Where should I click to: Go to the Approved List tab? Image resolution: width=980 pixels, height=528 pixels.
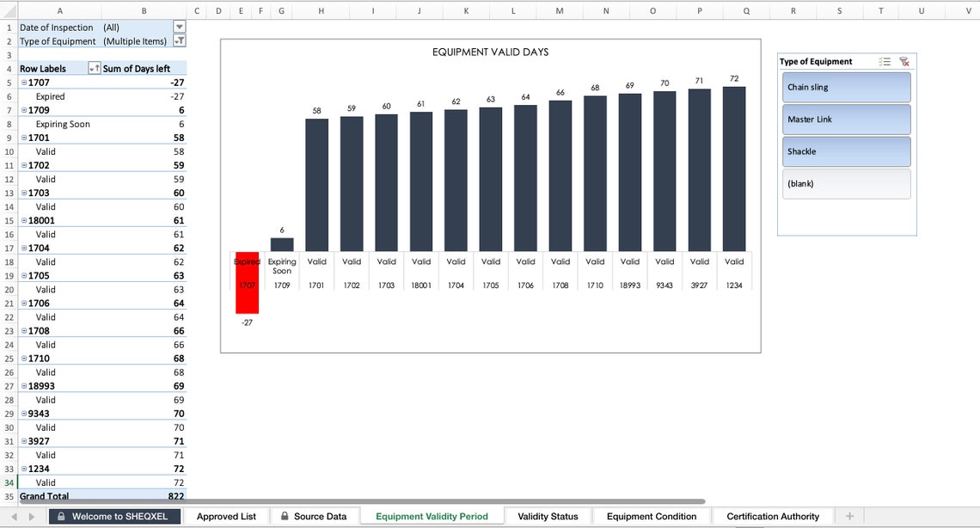pos(226,516)
